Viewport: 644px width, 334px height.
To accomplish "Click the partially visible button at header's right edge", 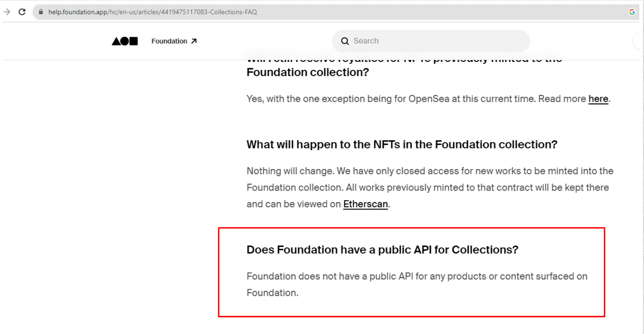I will point(638,41).
